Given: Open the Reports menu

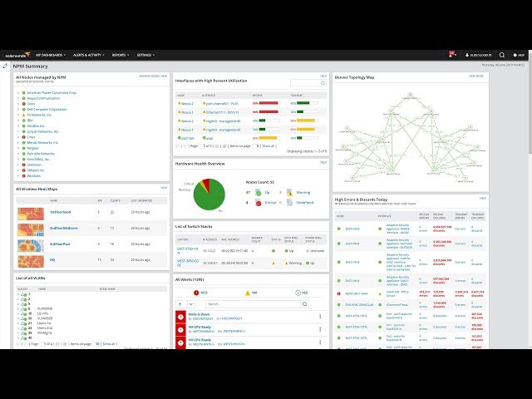Looking at the screenshot, I should [x=121, y=55].
